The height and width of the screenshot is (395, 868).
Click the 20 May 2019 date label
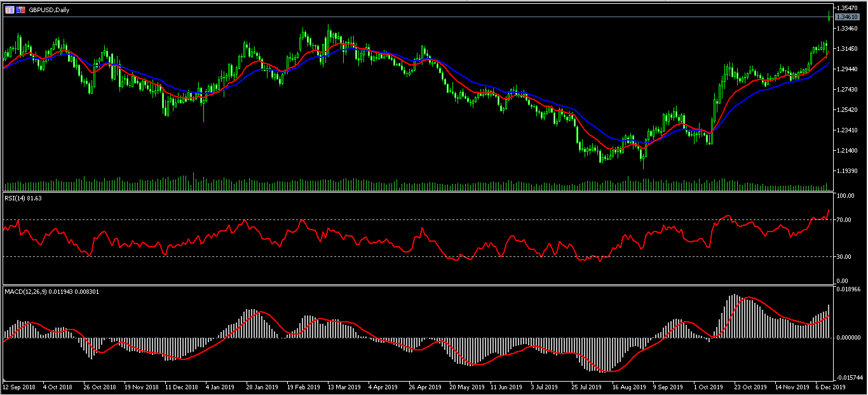(x=466, y=387)
